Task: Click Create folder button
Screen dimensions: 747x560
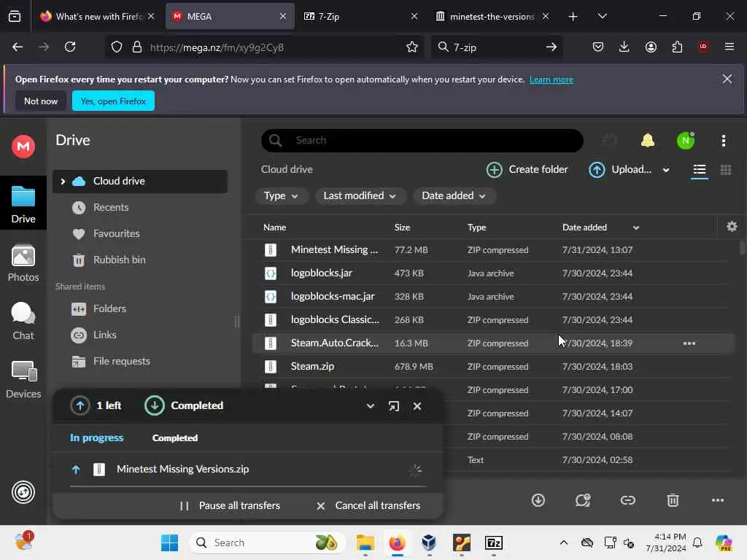Action: pyautogui.click(x=527, y=169)
